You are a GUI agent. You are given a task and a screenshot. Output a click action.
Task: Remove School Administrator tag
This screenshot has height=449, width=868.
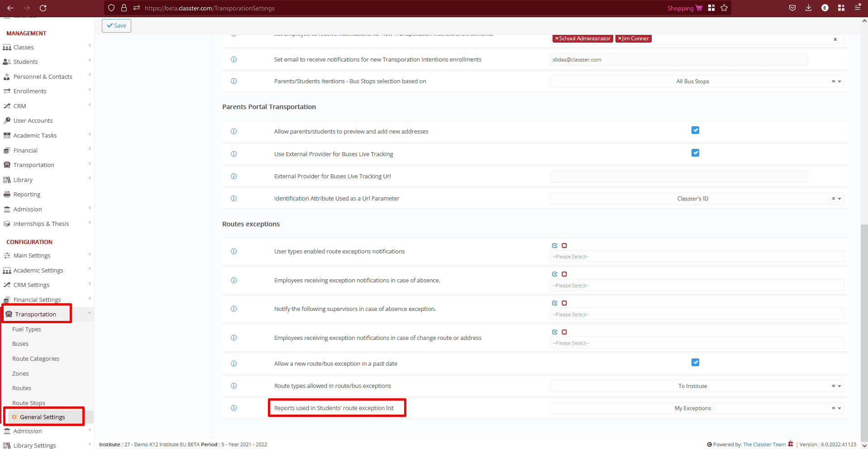tap(557, 38)
